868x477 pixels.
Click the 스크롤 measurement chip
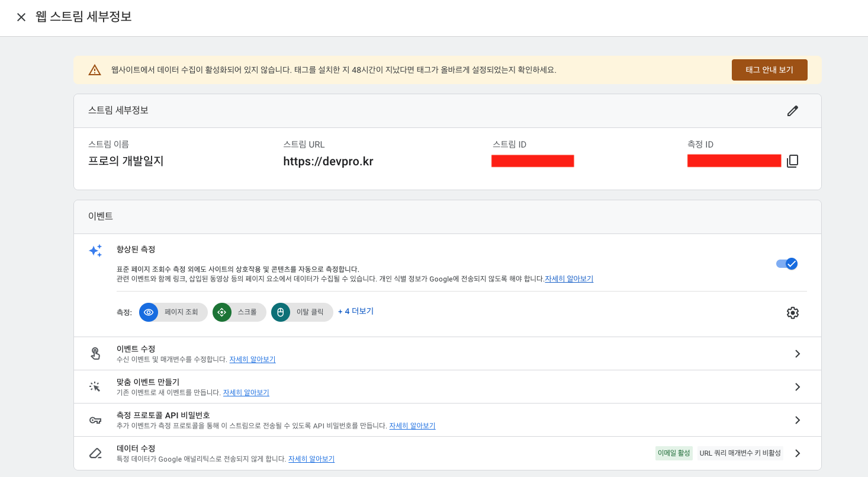(x=239, y=312)
